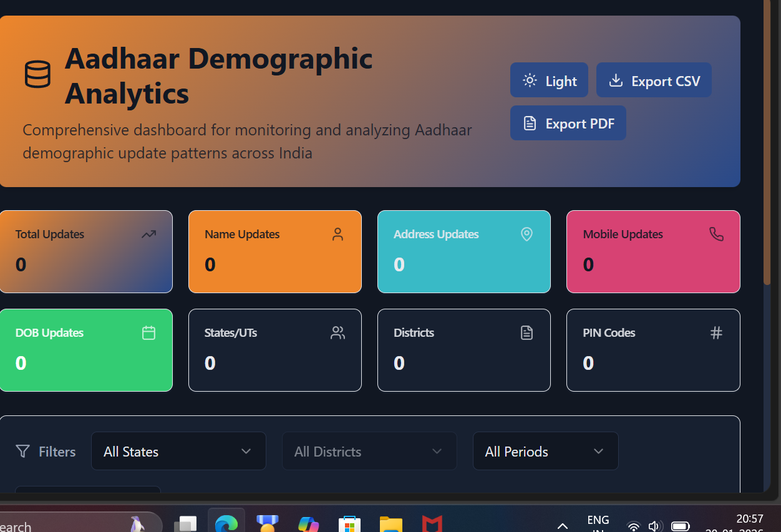Click the document icon in Export PDF
Viewport: 781px width, 532px height.
(x=530, y=123)
